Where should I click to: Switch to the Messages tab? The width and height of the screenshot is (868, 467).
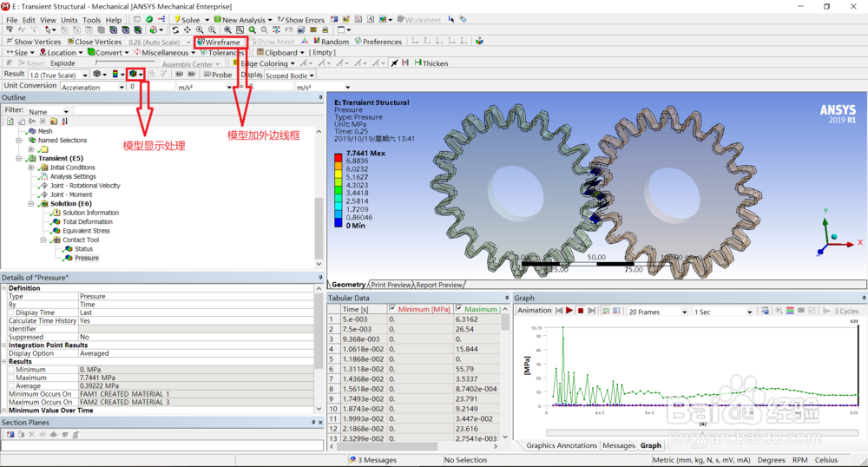pyautogui.click(x=618, y=445)
